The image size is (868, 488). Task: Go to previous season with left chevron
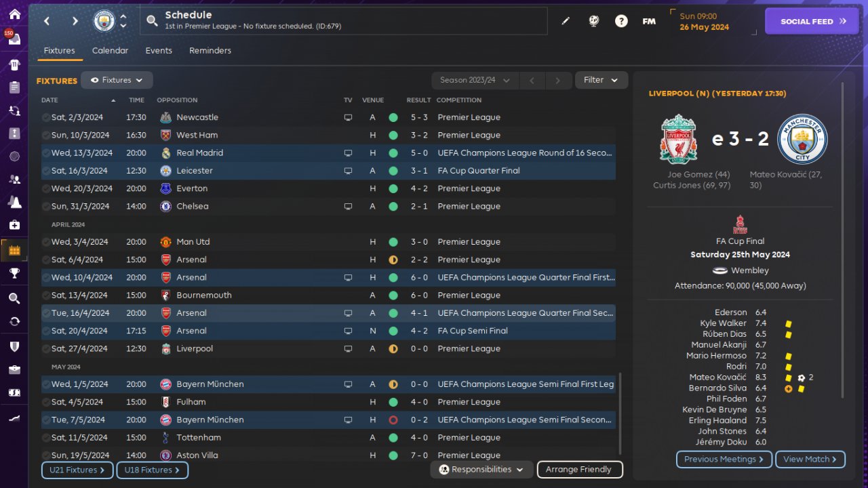point(532,80)
